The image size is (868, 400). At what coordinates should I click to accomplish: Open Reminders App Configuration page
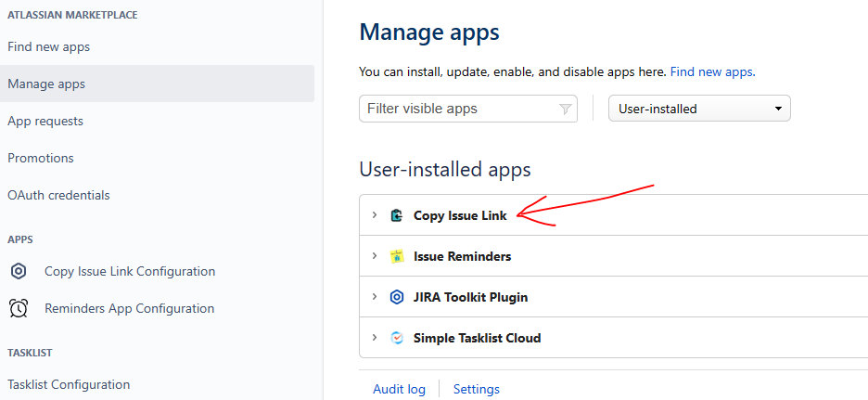[130, 308]
